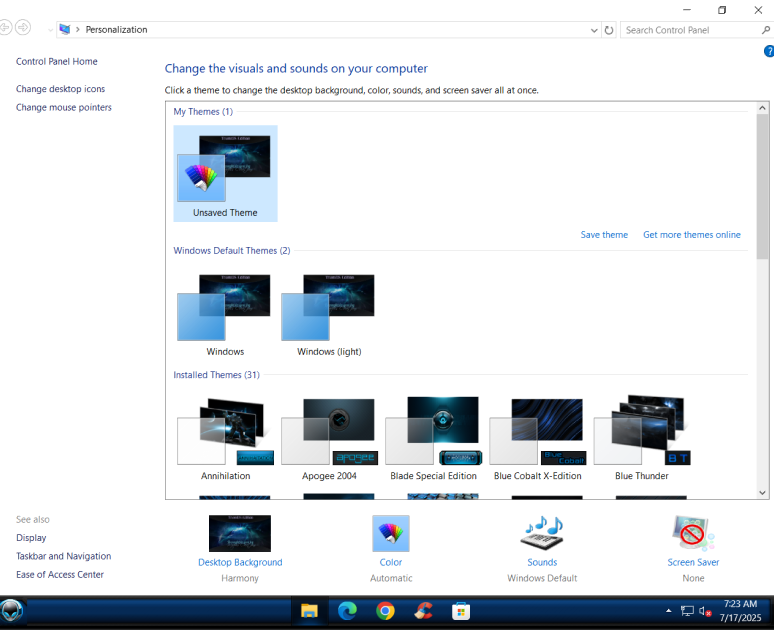Click the Desktop Background link
Screen dimensions: 774x630
[240, 562]
